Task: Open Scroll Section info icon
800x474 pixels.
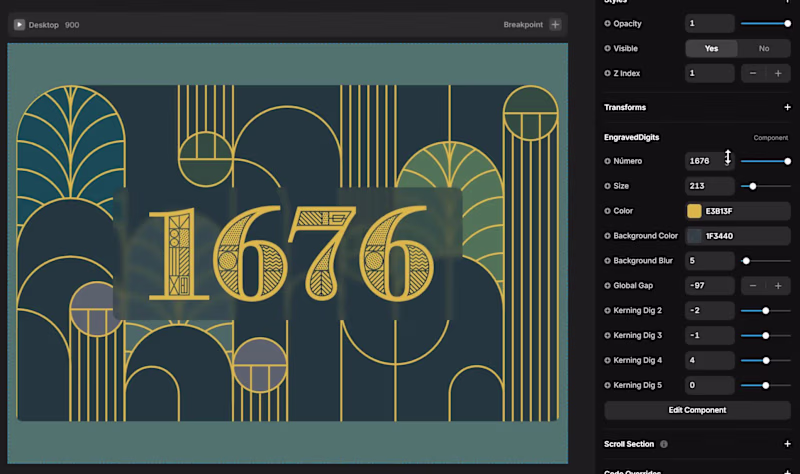Action: point(664,444)
